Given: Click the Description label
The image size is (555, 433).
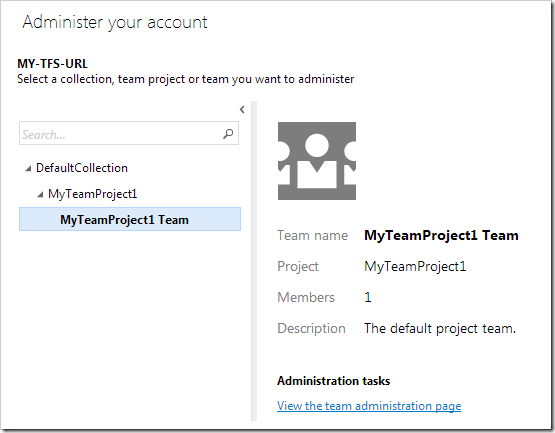Looking at the screenshot, I should point(311,328).
